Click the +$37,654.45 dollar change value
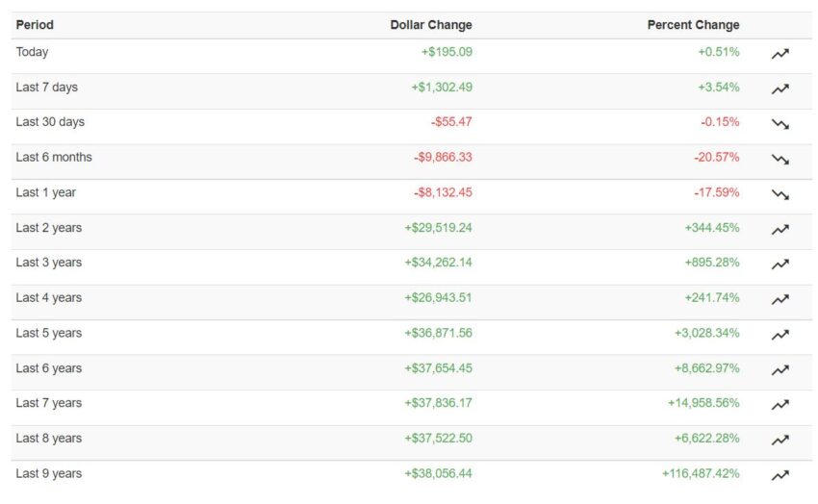818x504 pixels. click(x=438, y=368)
